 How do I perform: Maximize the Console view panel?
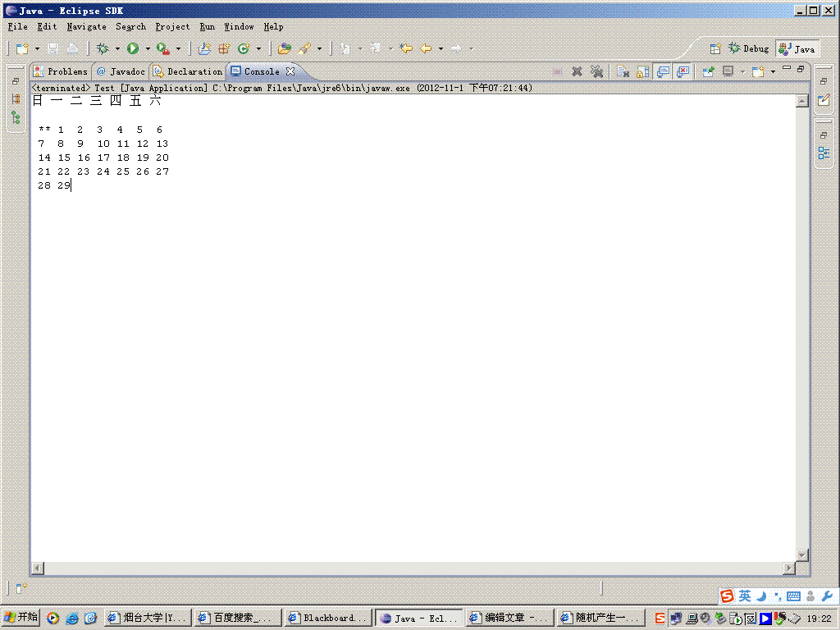click(801, 69)
